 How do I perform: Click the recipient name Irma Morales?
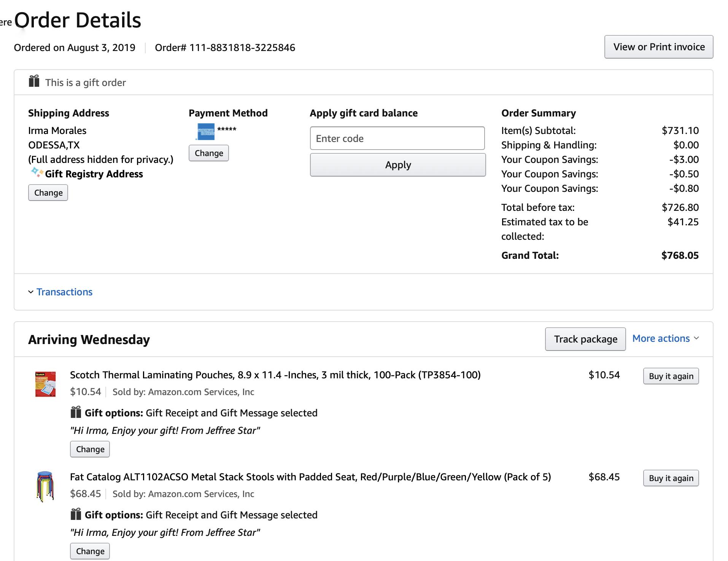click(57, 131)
